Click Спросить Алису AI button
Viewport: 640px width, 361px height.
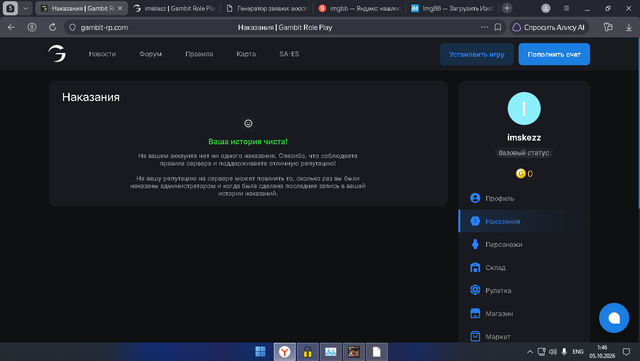(x=549, y=27)
